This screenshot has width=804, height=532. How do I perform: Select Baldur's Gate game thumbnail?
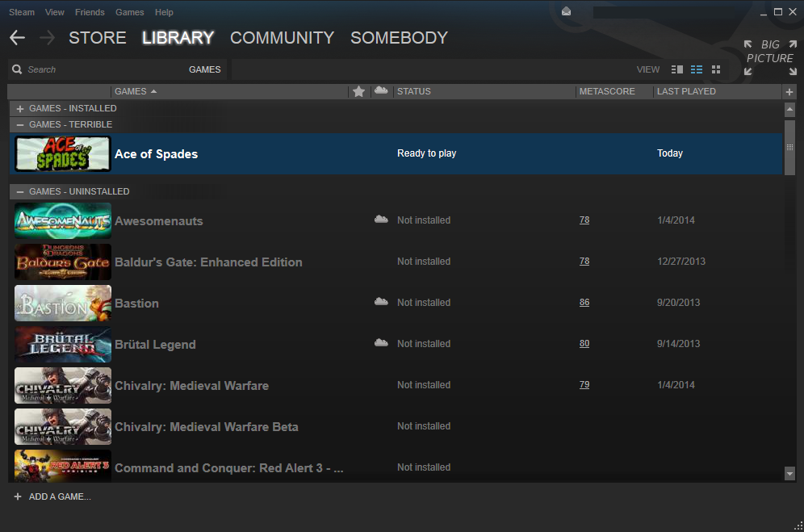point(62,262)
